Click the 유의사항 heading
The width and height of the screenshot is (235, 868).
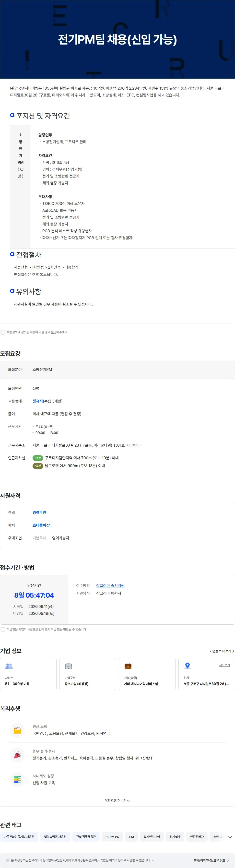(29, 291)
